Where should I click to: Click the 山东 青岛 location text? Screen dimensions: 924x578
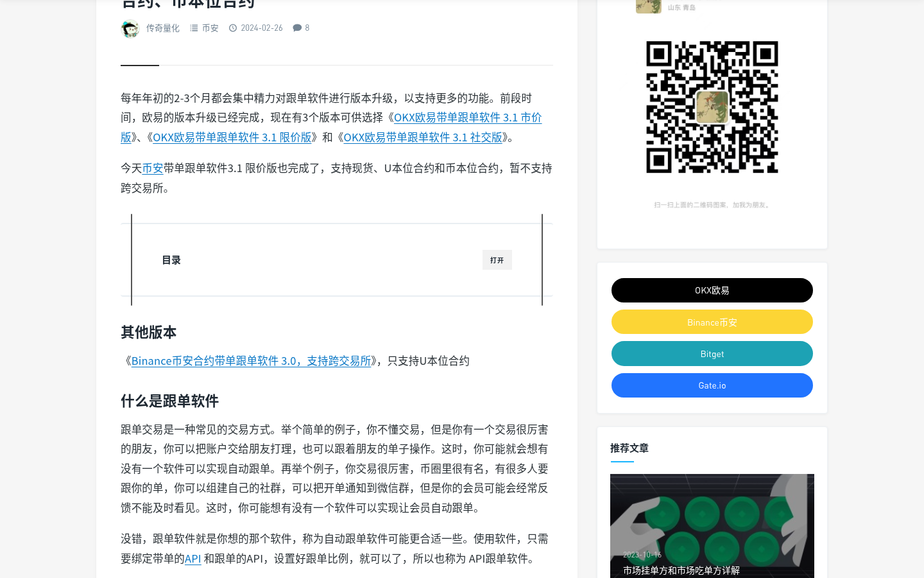point(681,8)
